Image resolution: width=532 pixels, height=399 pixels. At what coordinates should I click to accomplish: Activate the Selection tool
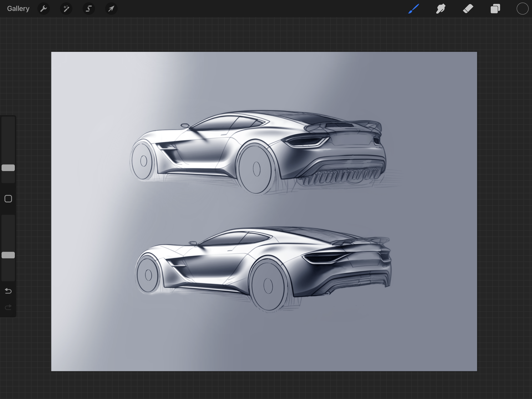tap(89, 9)
